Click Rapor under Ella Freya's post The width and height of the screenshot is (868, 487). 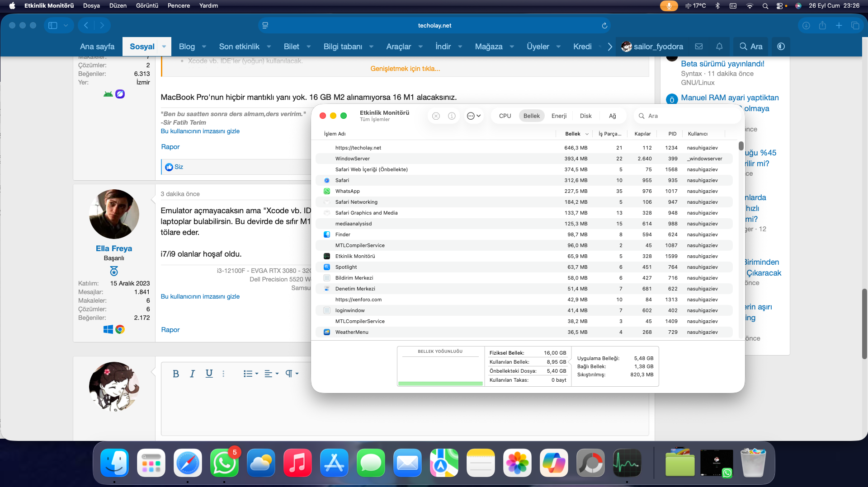(170, 330)
